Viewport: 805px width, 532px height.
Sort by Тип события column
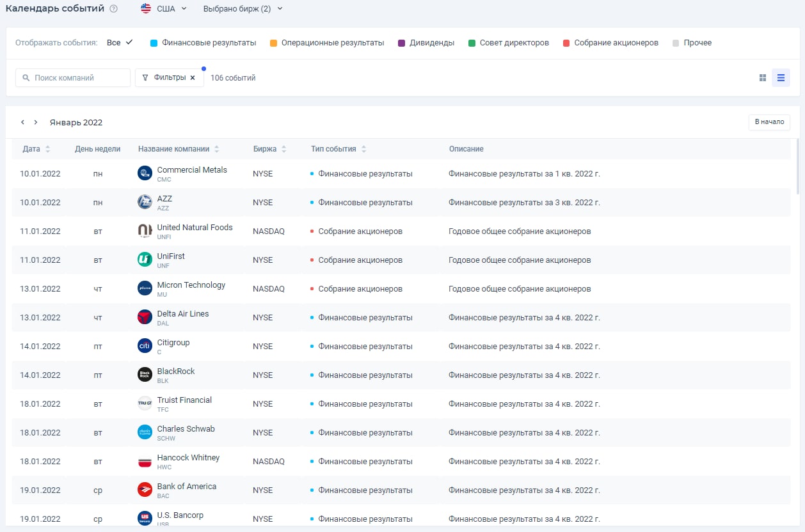tap(339, 149)
